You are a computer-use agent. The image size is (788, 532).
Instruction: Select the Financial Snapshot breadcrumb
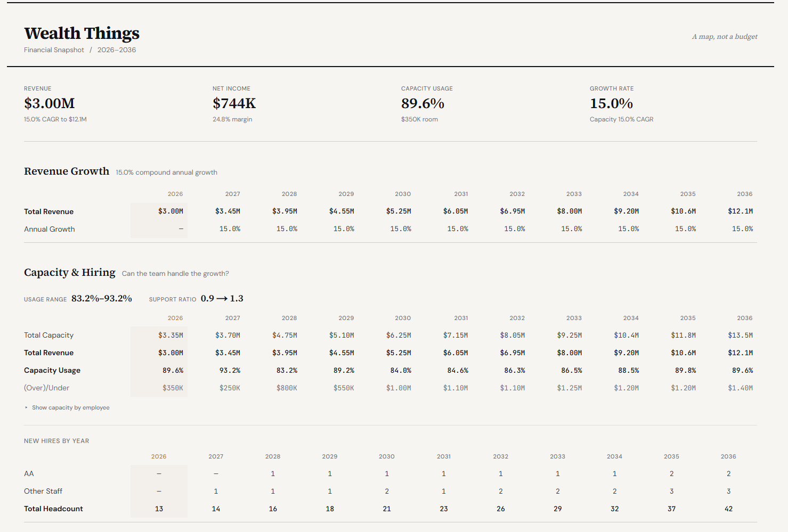[54, 50]
